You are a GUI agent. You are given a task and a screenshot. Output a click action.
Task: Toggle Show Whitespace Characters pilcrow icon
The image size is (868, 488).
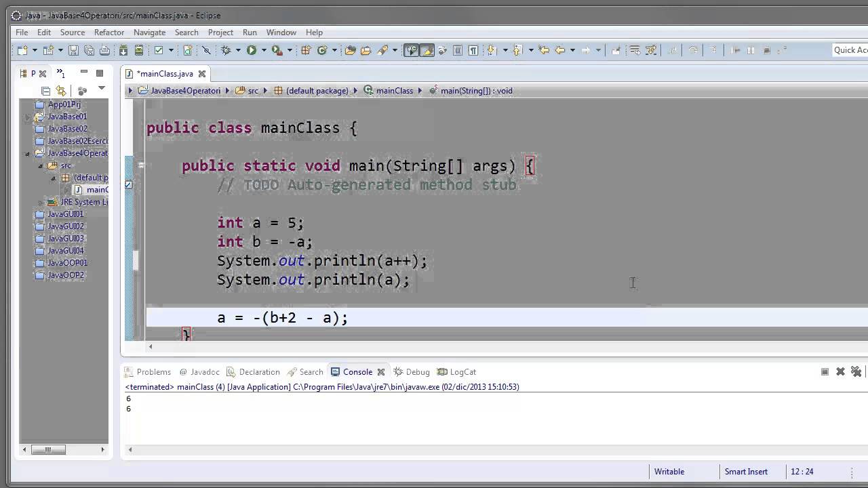[473, 50]
